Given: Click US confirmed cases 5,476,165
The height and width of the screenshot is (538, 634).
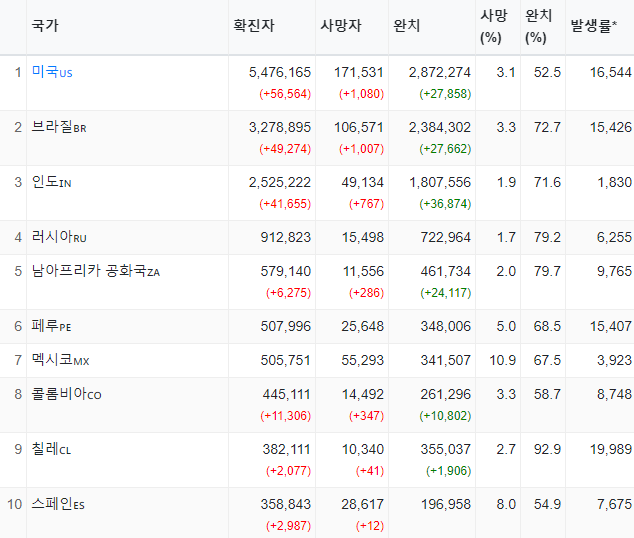Looking at the screenshot, I should [x=280, y=72].
